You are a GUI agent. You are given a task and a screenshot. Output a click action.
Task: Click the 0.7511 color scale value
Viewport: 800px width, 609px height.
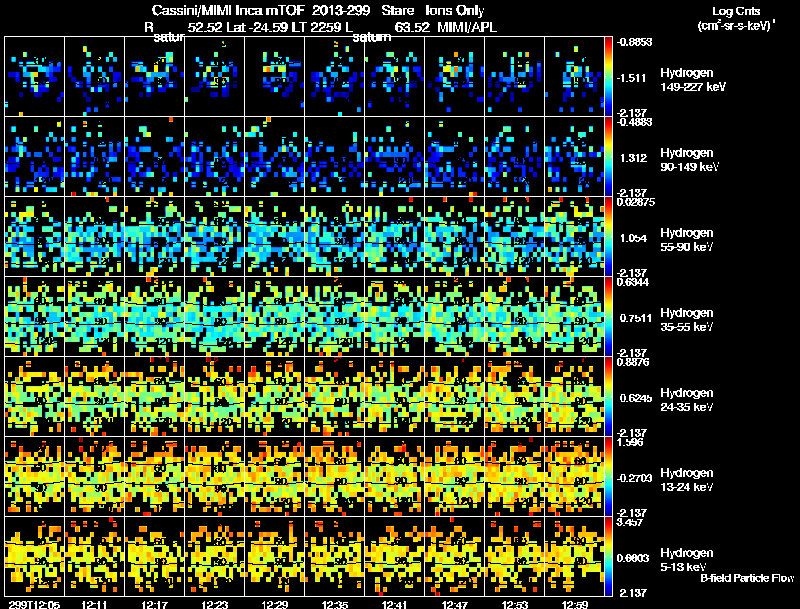coord(636,318)
